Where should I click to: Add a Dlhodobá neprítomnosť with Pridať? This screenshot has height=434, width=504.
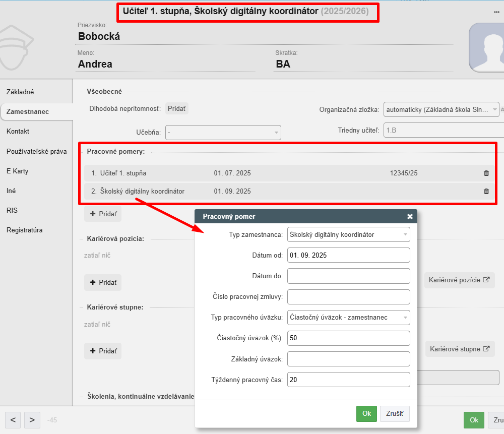176,109
